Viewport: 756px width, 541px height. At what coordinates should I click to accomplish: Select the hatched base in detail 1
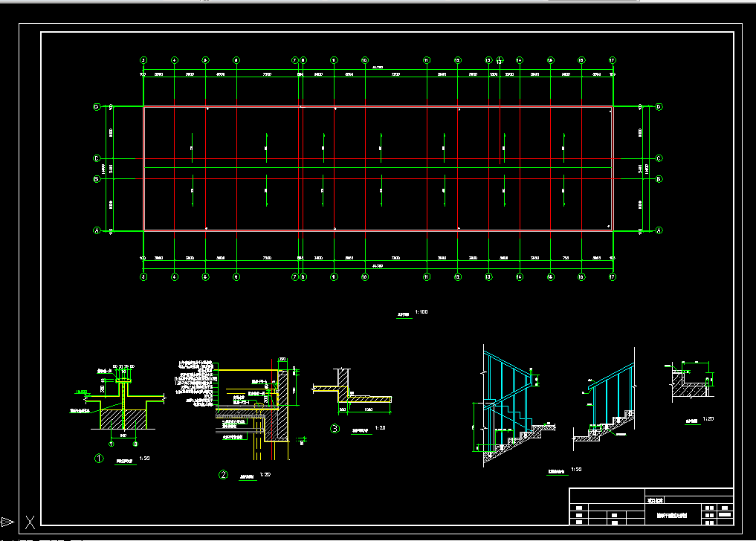tap(123, 419)
